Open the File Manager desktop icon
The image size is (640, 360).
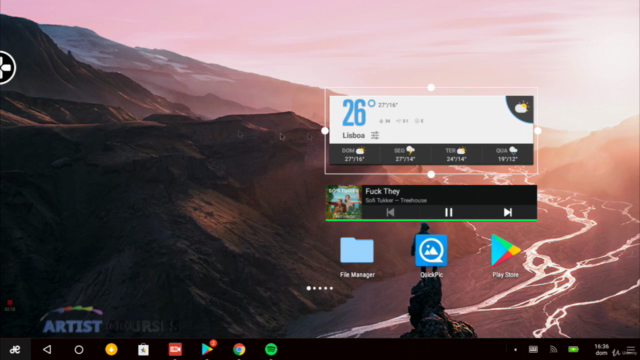(357, 256)
